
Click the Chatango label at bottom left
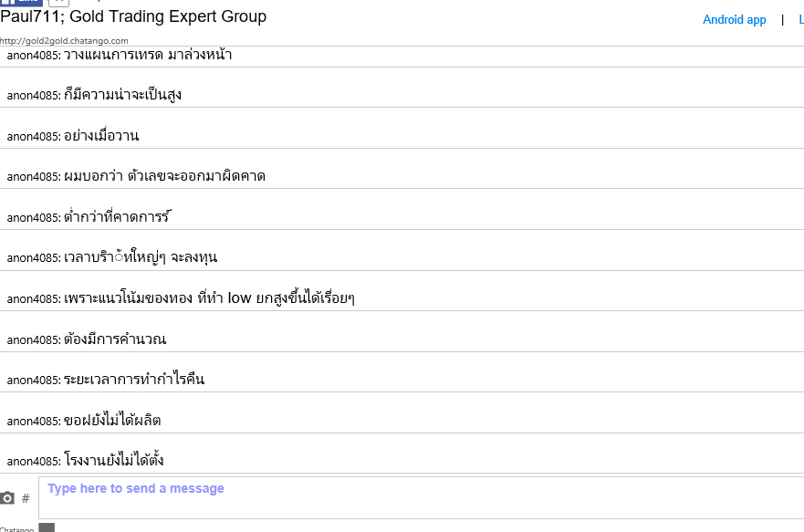(17, 529)
